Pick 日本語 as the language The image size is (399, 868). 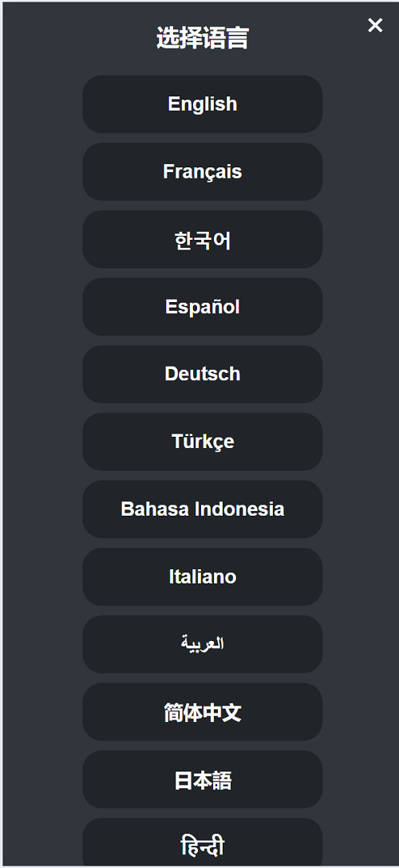tap(202, 780)
